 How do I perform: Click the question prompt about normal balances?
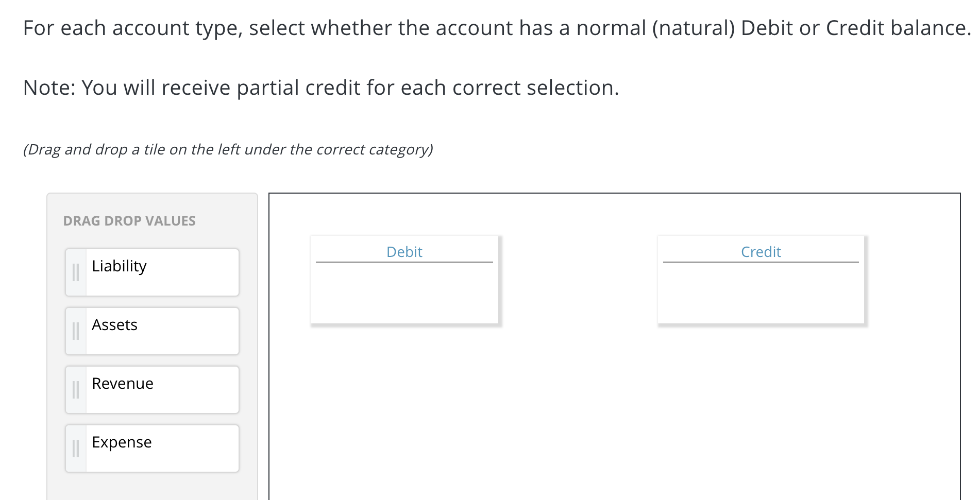pyautogui.click(x=495, y=27)
